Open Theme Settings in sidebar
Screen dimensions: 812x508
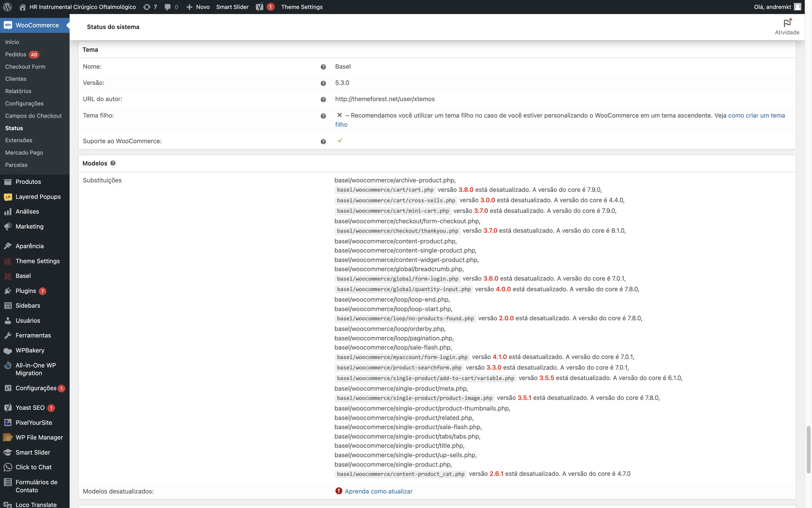pyautogui.click(x=38, y=261)
